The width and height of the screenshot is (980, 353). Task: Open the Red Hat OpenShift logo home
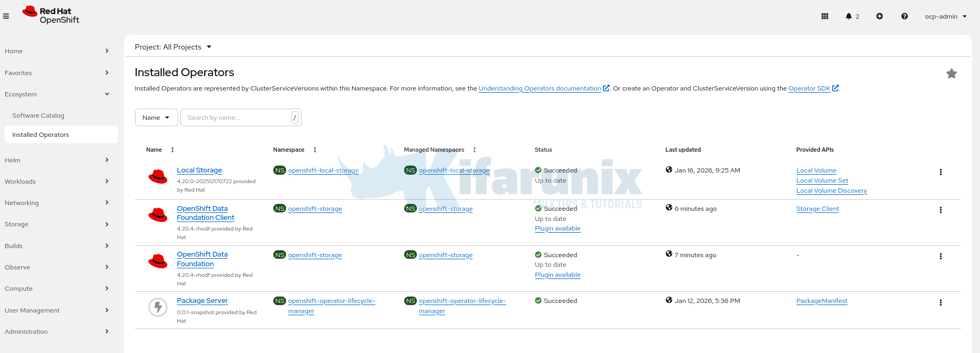[x=51, y=15]
